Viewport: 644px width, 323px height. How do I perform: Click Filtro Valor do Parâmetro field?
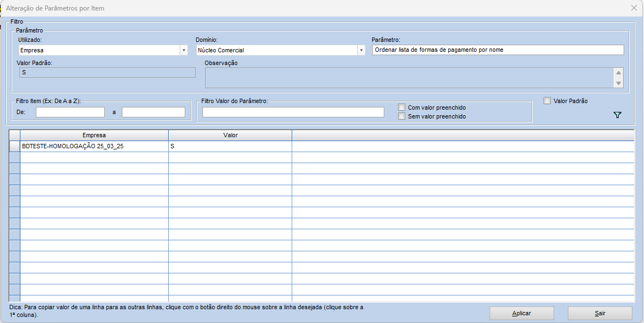(x=293, y=112)
